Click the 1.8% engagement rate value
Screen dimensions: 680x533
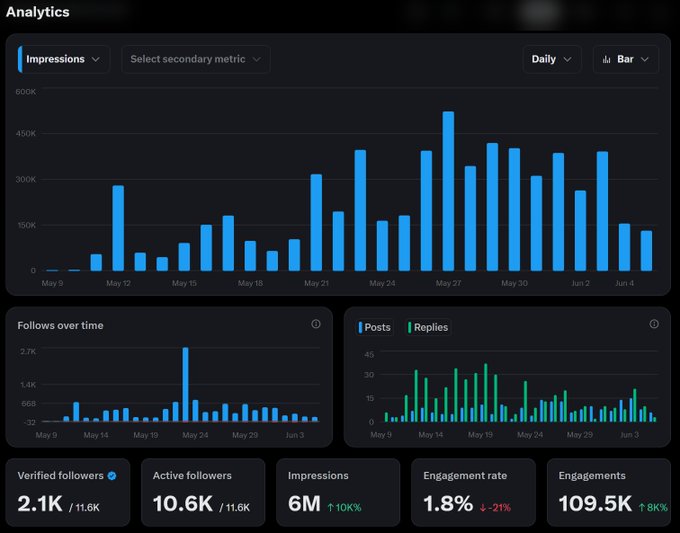pos(448,504)
